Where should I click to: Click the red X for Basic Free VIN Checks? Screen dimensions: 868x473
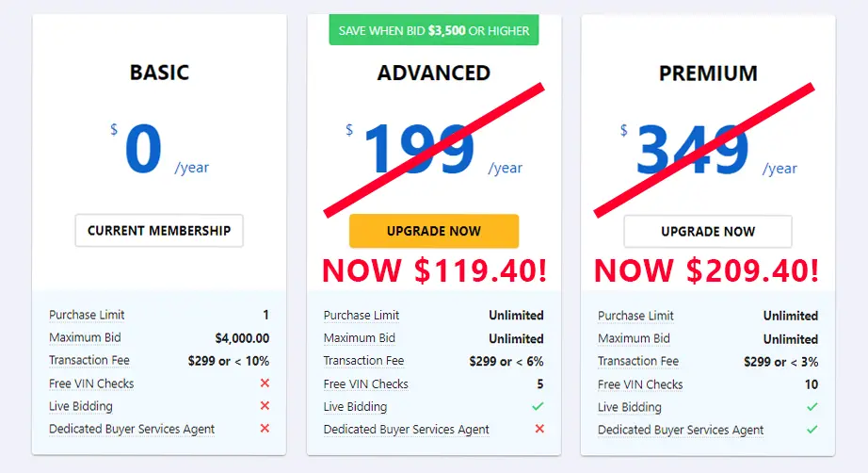(265, 383)
